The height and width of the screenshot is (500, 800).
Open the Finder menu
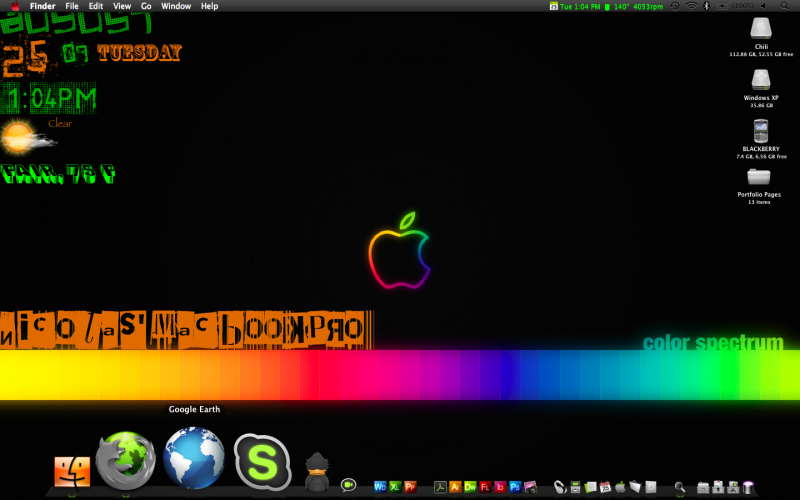tap(42, 6)
